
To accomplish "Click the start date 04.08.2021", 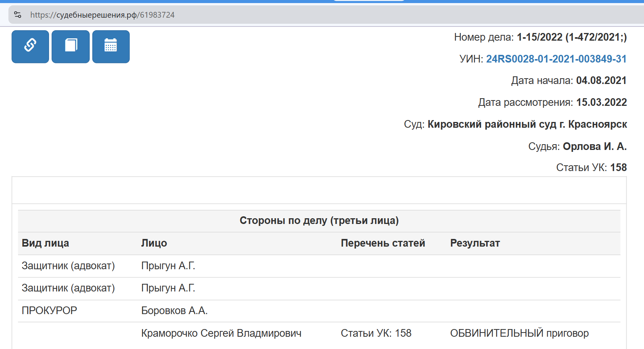I will coord(601,81).
